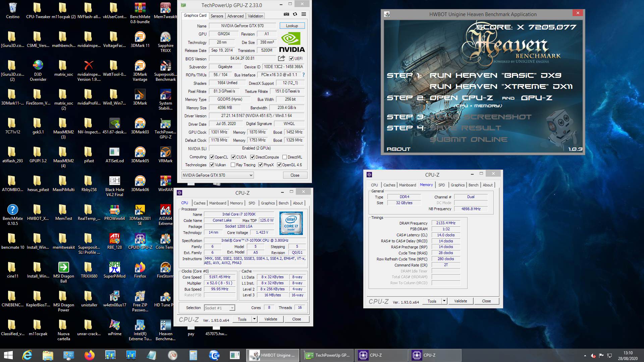Open BenchMate 0.10.5 desktop icon
The image size is (644, 362).
(x=13, y=215)
